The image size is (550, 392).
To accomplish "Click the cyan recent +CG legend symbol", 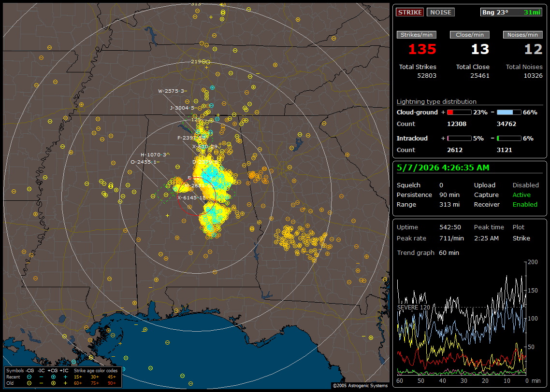I will pyautogui.click(x=53, y=377).
